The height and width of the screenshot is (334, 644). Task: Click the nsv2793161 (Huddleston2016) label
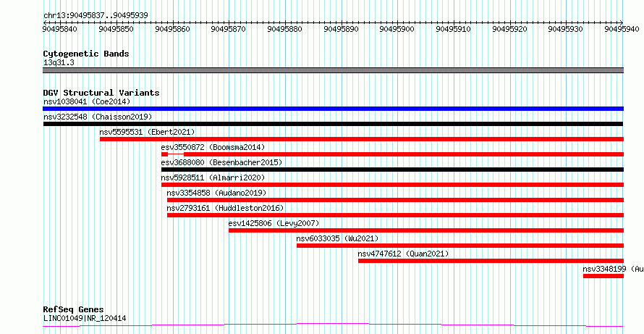point(225,208)
